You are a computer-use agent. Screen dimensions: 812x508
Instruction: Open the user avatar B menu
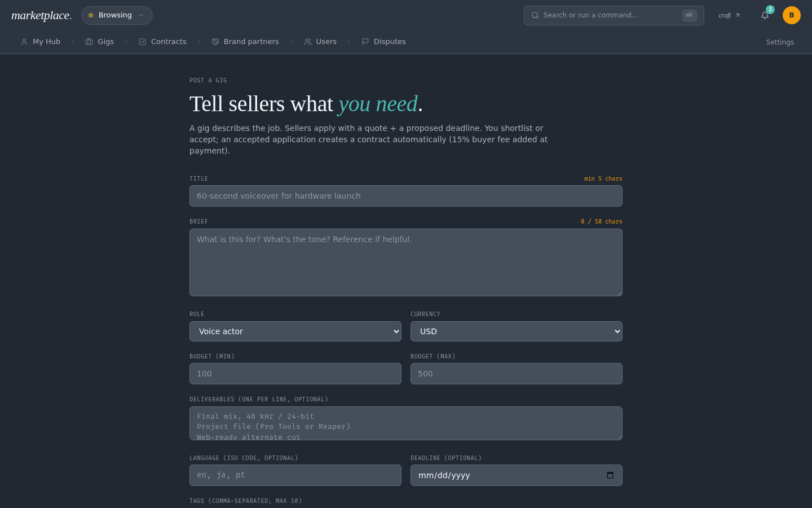(x=792, y=15)
